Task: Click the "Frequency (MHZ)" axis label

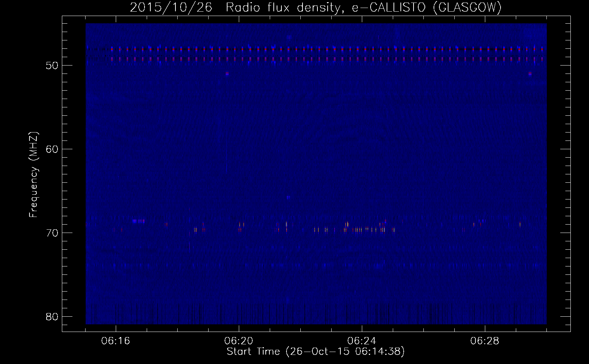Action: pyautogui.click(x=34, y=174)
